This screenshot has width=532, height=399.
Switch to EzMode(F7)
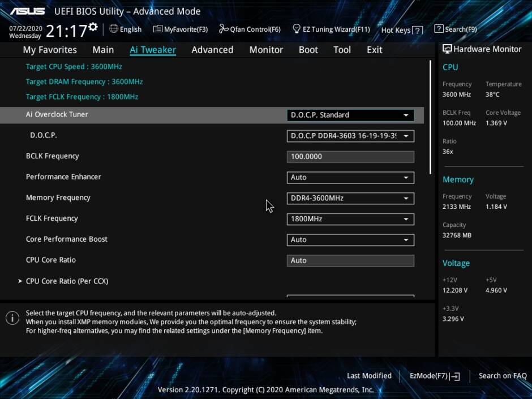(435, 376)
